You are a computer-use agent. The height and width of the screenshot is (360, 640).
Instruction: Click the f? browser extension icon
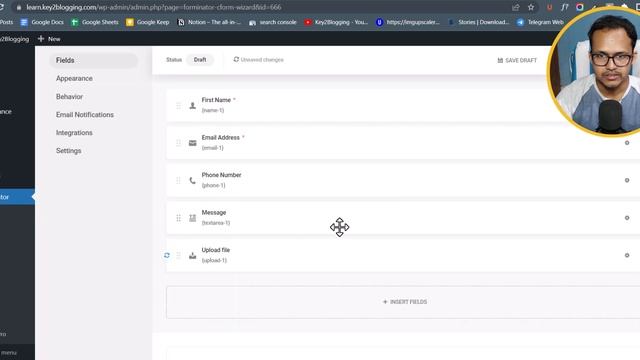click(x=564, y=7)
